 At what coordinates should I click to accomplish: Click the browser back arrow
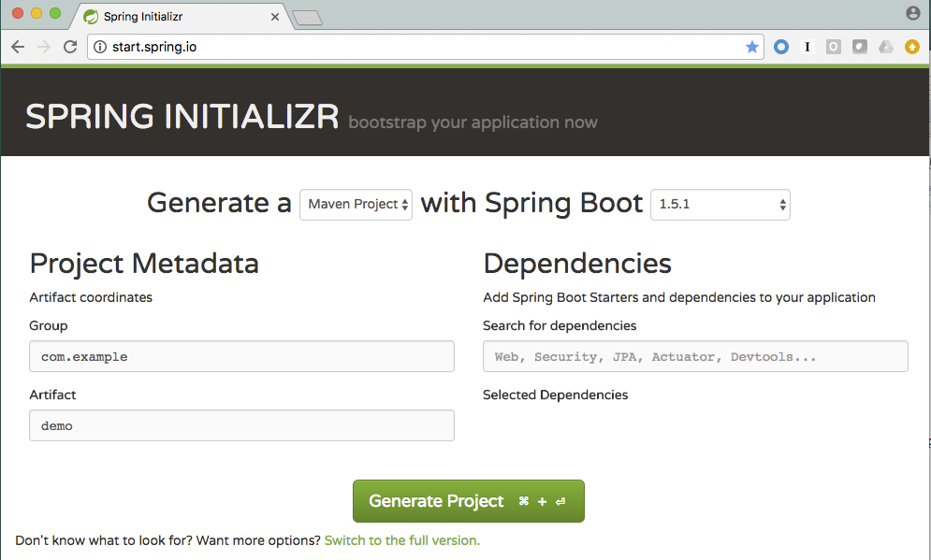coord(18,47)
